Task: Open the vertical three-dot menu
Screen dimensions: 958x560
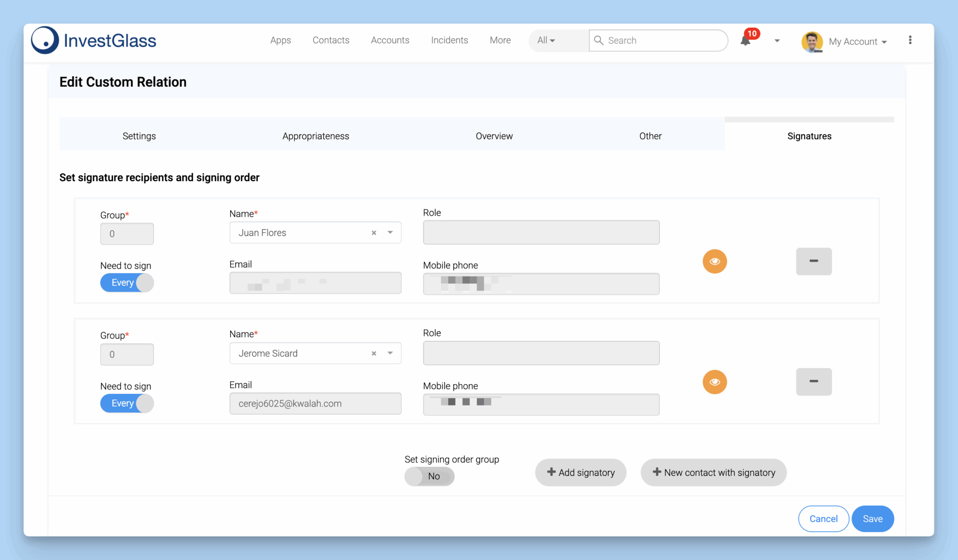Action: [x=910, y=40]
